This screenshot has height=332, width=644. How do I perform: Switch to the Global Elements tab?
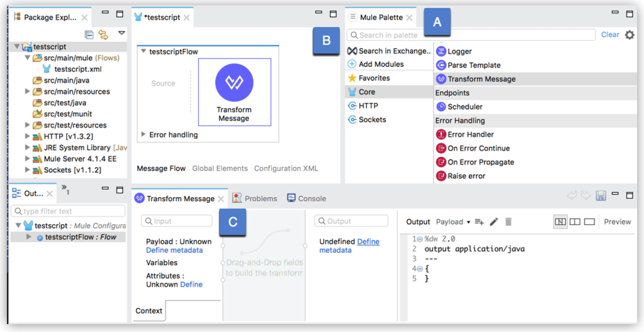point(220,168)
